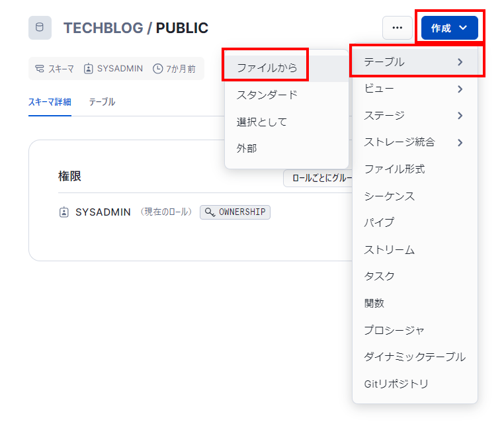Click the database icon beside TECHBLOG
Image resolution: width=504 pixels, height=422 pixels.
point(40,28)
